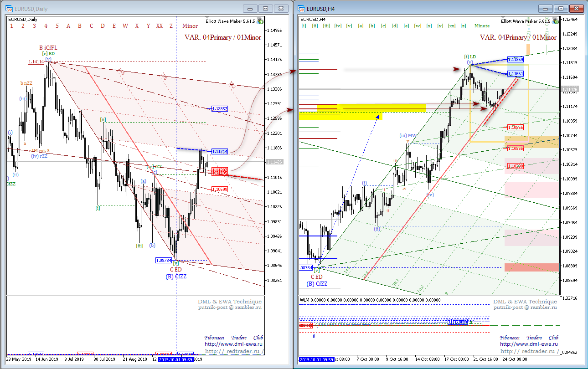Select wave label 1 in Daily chart
Viewport: 588px width, 369px height.
coord(11,26)
